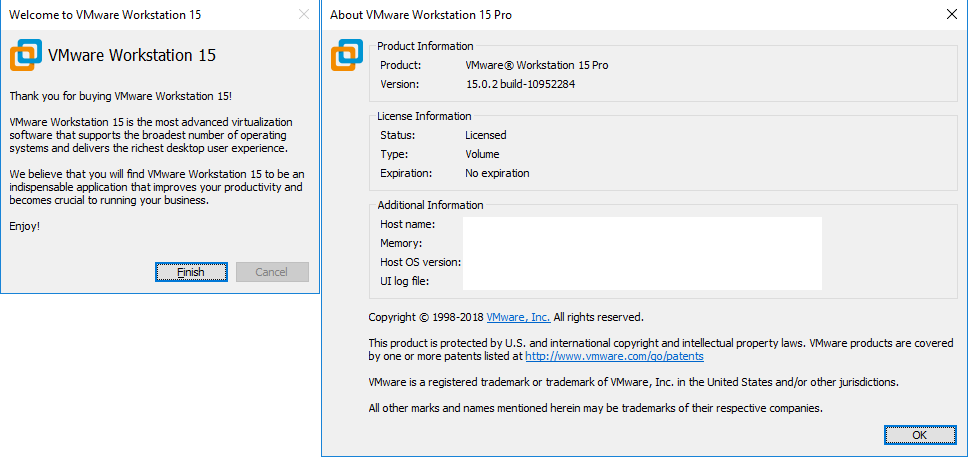Click the 'All other marks and names' notice
969x457 pixels.
point(596,408)
